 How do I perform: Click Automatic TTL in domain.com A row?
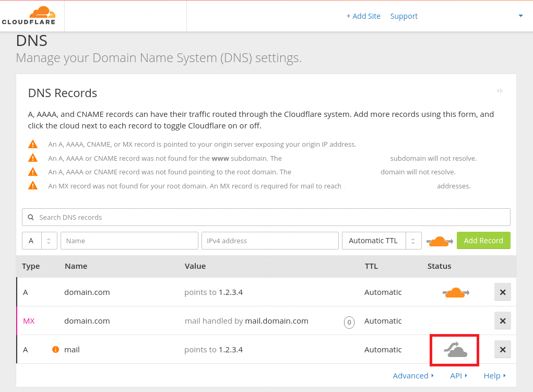[x=383, y=292]
